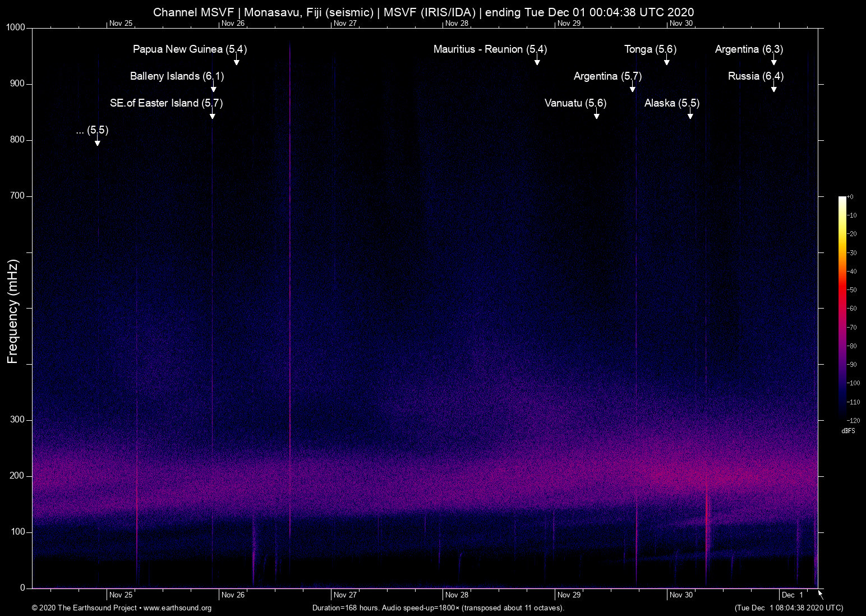Click the unnamed "... (5.5)" event label
The image size is (866, 616).
[92, 130]
